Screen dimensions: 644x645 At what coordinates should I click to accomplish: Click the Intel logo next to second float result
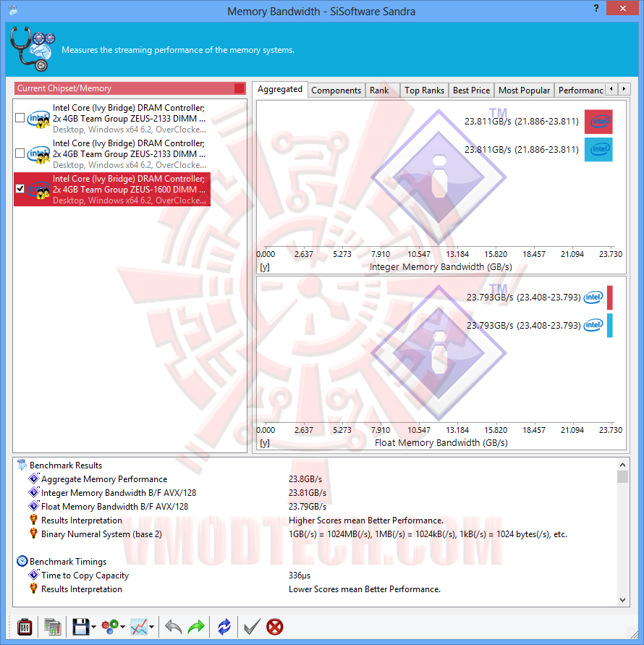click(x=593, y=325)
